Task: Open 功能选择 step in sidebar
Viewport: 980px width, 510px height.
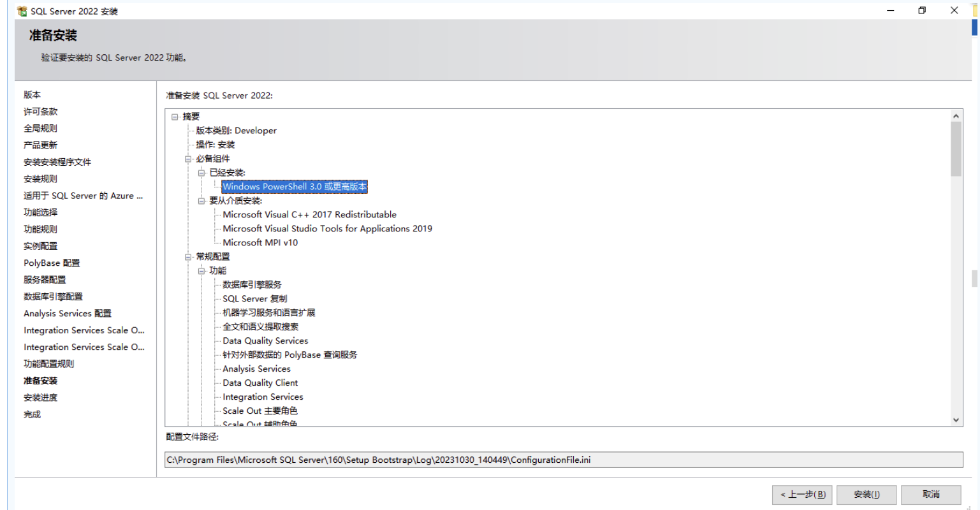Action: point(40,212)
